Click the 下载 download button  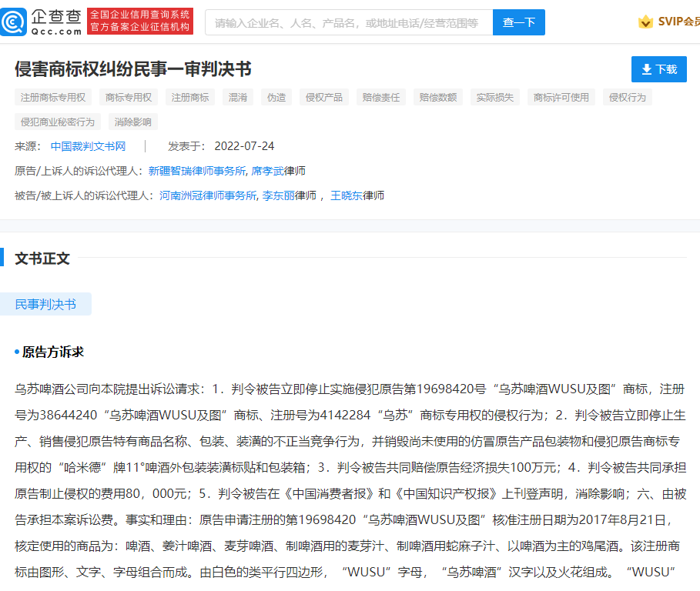tap(659, 69)
